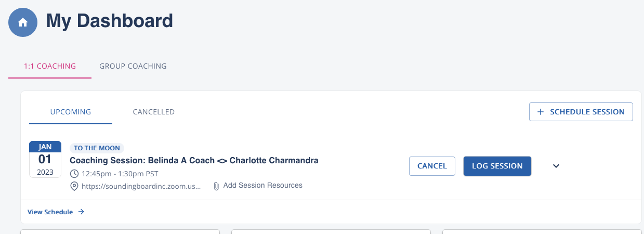
Task: Open the soundingboardinc Zoom meeting link
Action: tap(141, 186)
